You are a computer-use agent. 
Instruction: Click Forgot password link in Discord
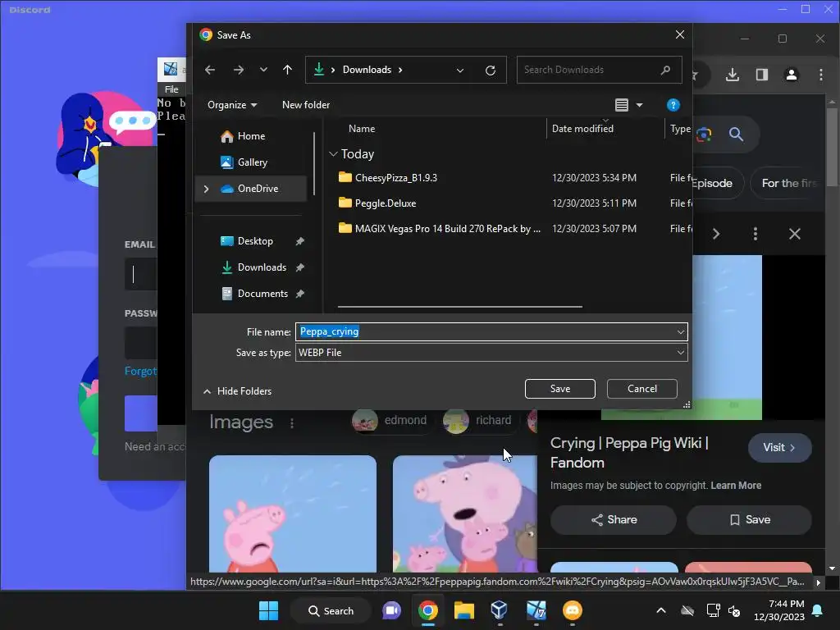coord(140,372)
